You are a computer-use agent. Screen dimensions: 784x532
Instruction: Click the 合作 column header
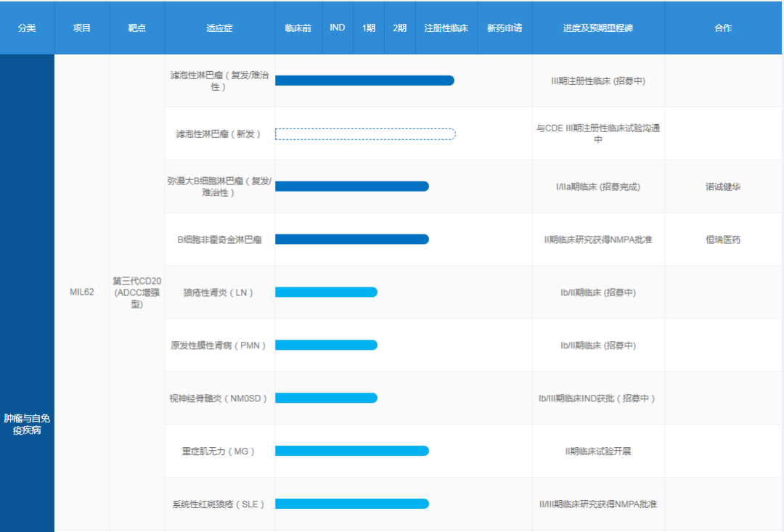(x=723, y=28)
